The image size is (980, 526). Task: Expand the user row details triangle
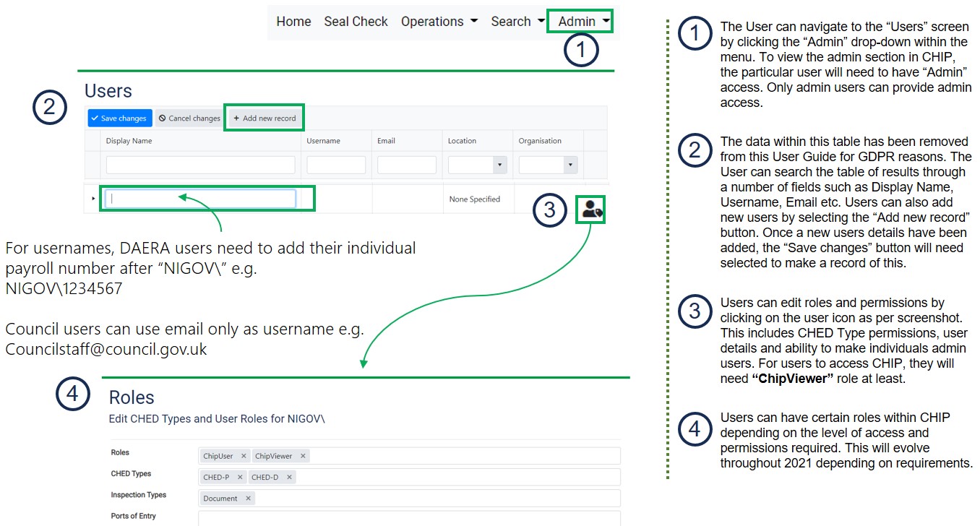[93, 199]
